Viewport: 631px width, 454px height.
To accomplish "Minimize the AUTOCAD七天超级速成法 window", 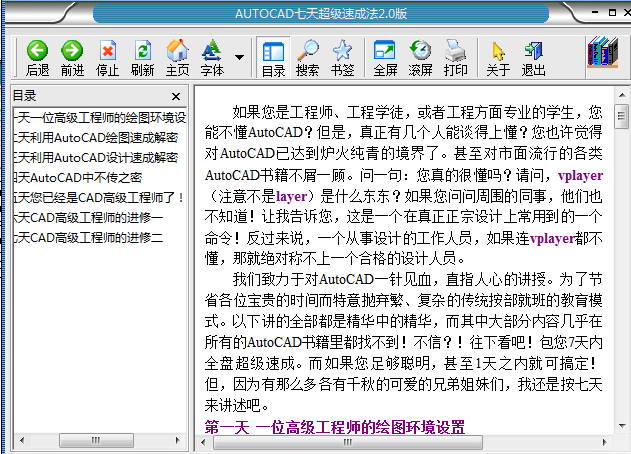I will tap(595, 12).
